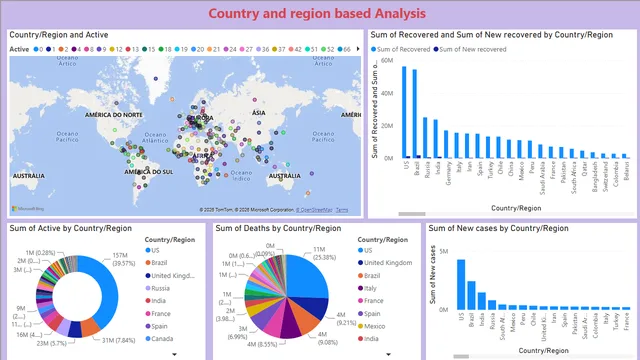Open the Terms link on the map
Viewport: 640px width, 360px height.
342,210
